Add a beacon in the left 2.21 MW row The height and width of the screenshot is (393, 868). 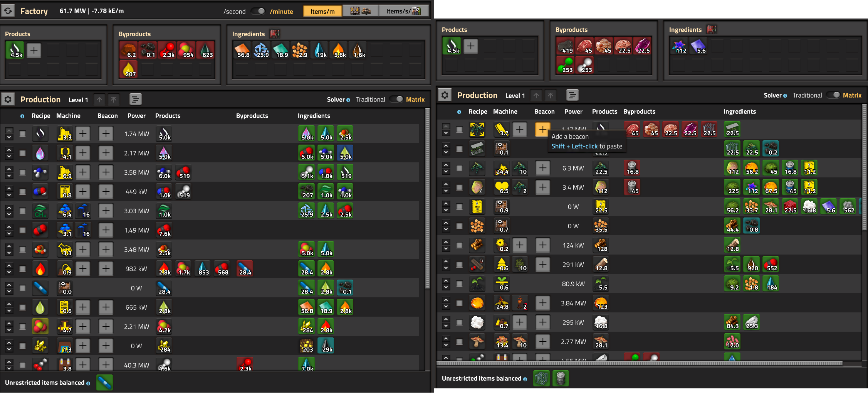click(x=106, y=326)
